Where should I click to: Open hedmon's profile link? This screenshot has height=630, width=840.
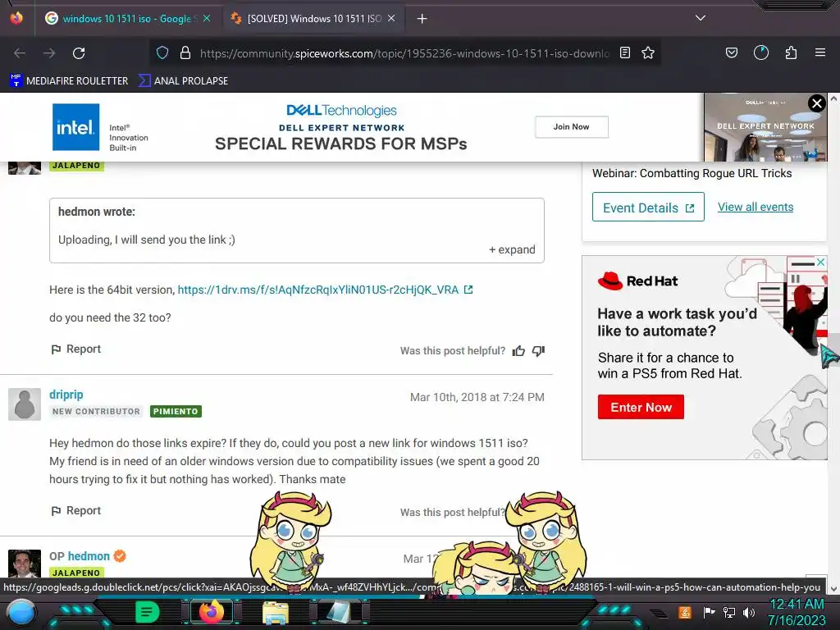89,557
